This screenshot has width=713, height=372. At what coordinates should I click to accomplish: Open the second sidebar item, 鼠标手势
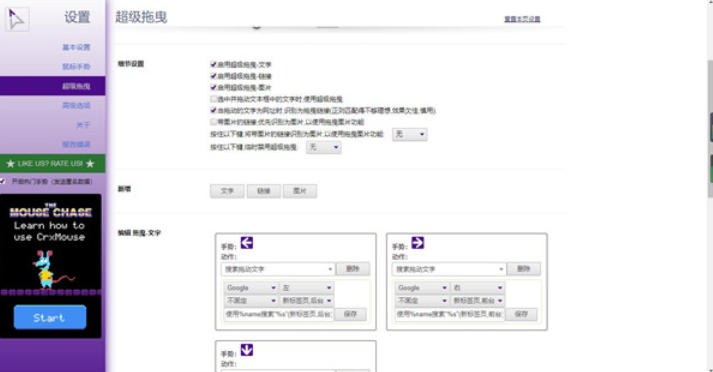[x=76, y=67]
